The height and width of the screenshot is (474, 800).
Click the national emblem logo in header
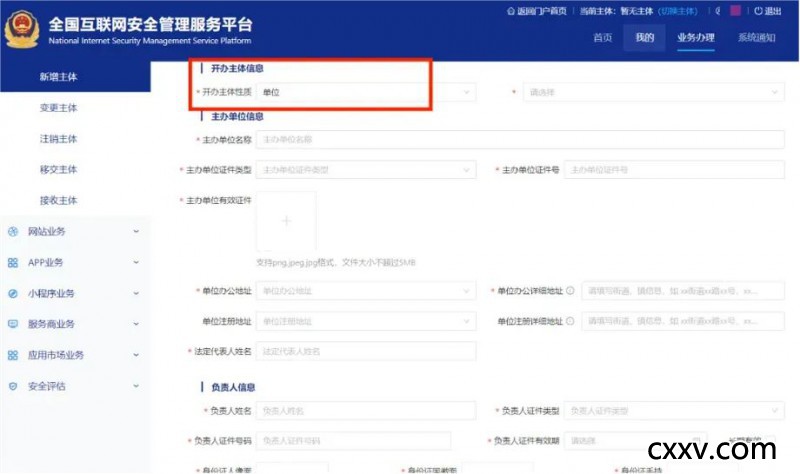pyautogui.click(x=22, y=28)
